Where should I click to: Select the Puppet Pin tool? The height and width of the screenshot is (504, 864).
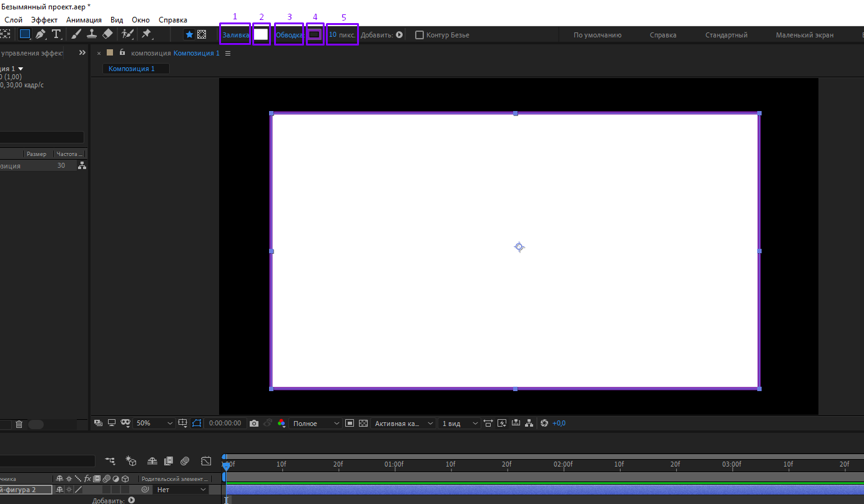pos(147,34)
